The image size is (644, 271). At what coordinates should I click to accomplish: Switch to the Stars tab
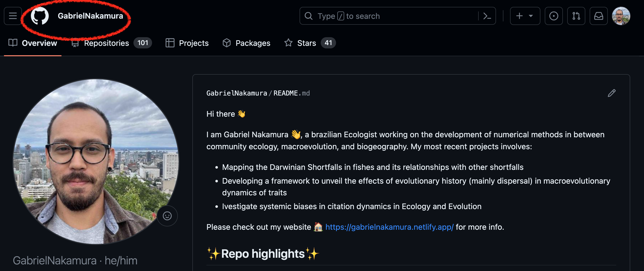tap(310, 43)
